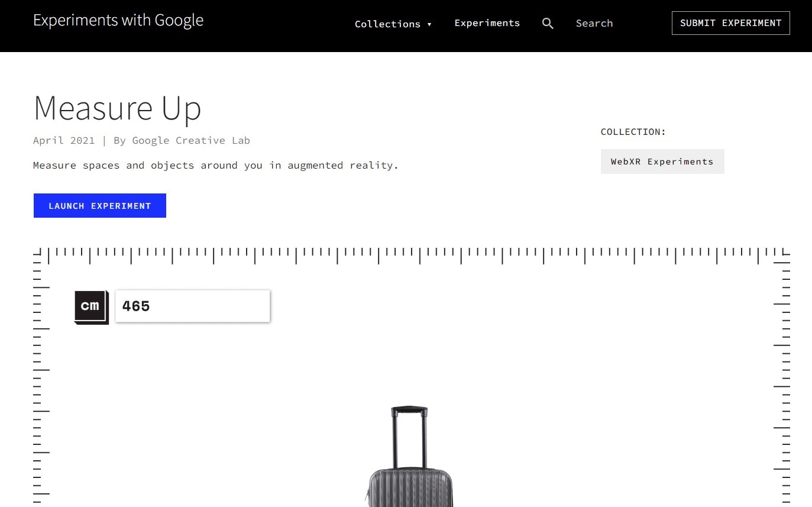Click the 'April 2021' date text
Viewport: 812px width, 507px height.
coord(64,140)
